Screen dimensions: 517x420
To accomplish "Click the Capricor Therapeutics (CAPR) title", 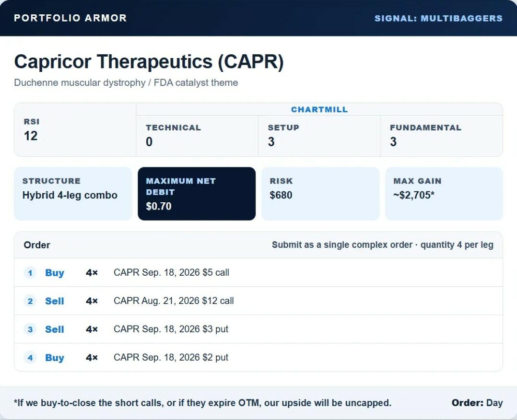I will pos(149,62).
